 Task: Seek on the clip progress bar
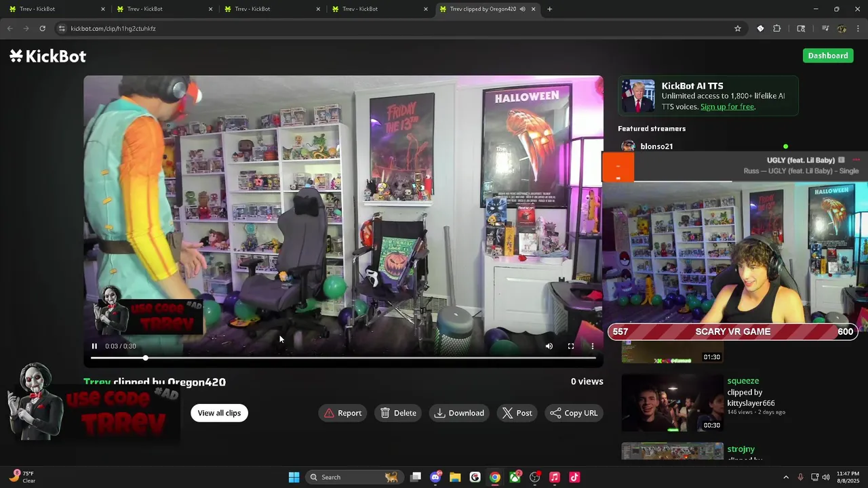point(343,358)
